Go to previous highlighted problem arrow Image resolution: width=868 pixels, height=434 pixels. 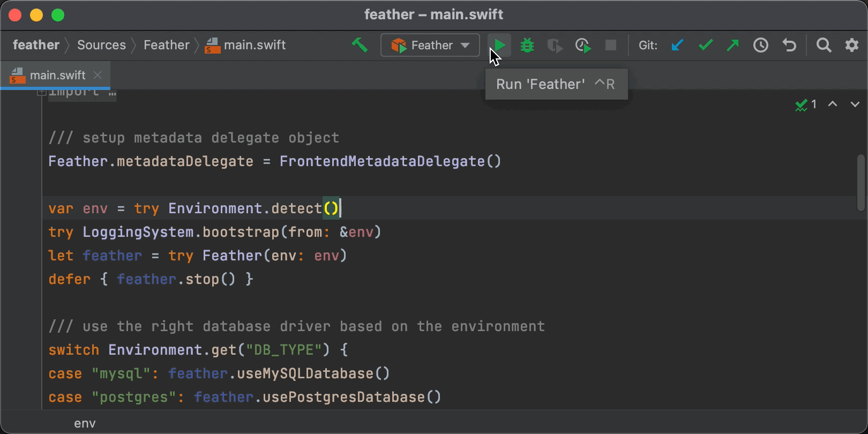833,104
